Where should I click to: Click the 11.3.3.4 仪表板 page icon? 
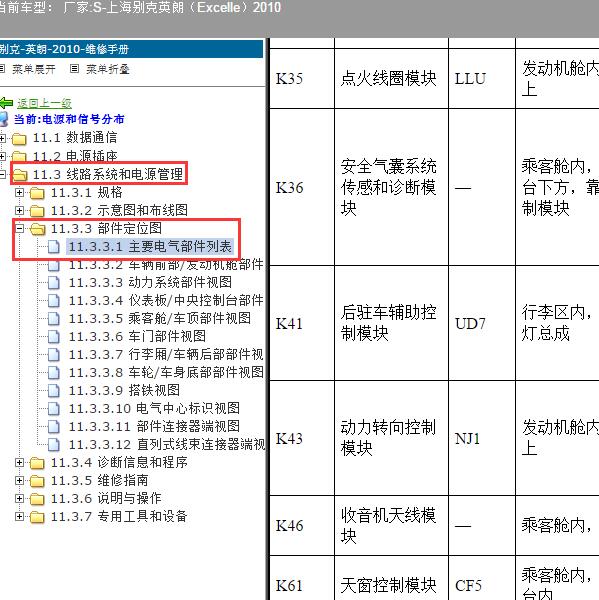[x=54, y=300]
